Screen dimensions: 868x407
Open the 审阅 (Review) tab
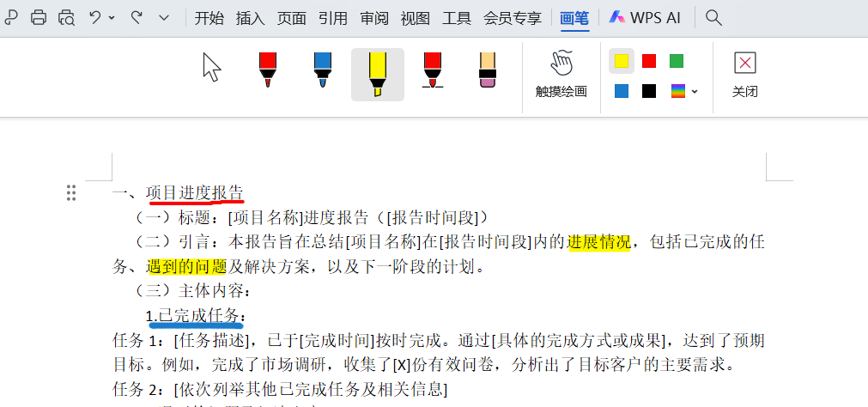pyautogui.click(x=374, y=18)
